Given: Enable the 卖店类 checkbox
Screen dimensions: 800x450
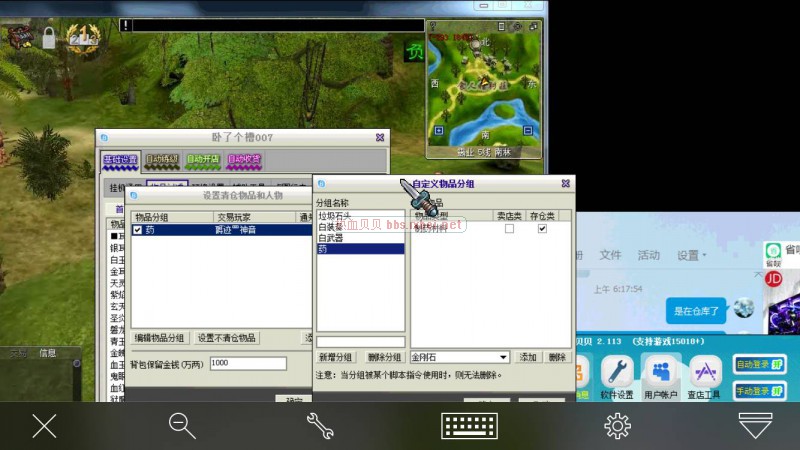Looking at the screenshot, I should point(509,229).
